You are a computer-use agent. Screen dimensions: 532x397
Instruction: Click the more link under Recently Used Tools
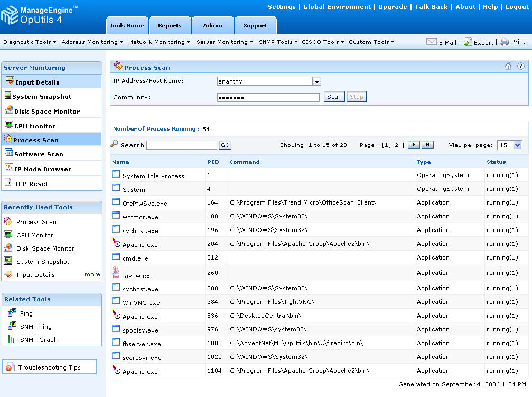(92, 274)
